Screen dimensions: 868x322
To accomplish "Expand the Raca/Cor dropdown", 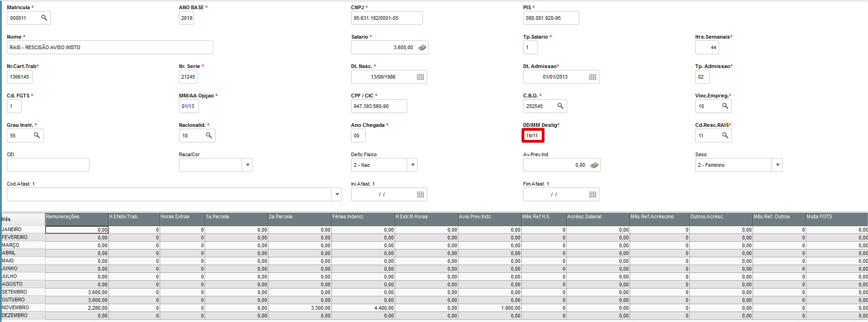I will tap(247, 165).
